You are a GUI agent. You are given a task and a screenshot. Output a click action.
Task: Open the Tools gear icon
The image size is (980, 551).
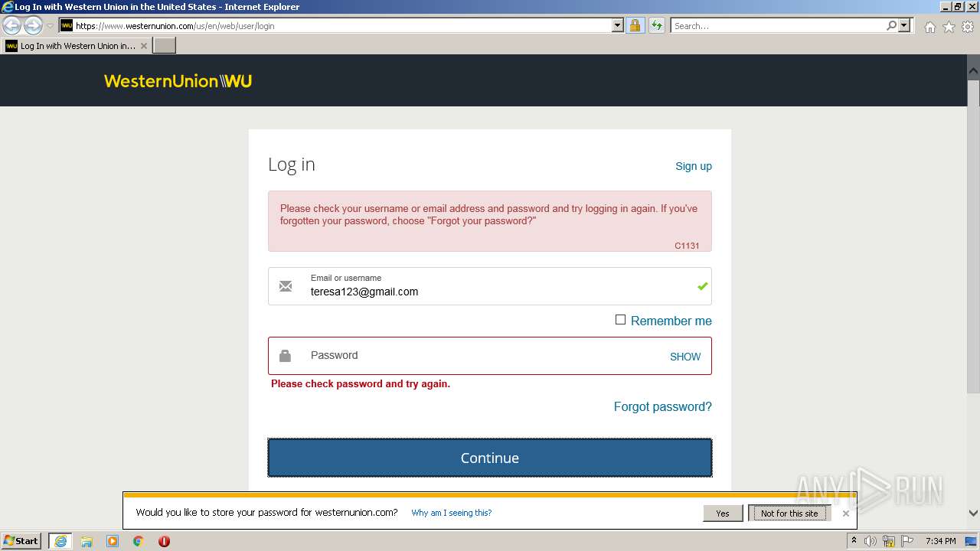968,27
